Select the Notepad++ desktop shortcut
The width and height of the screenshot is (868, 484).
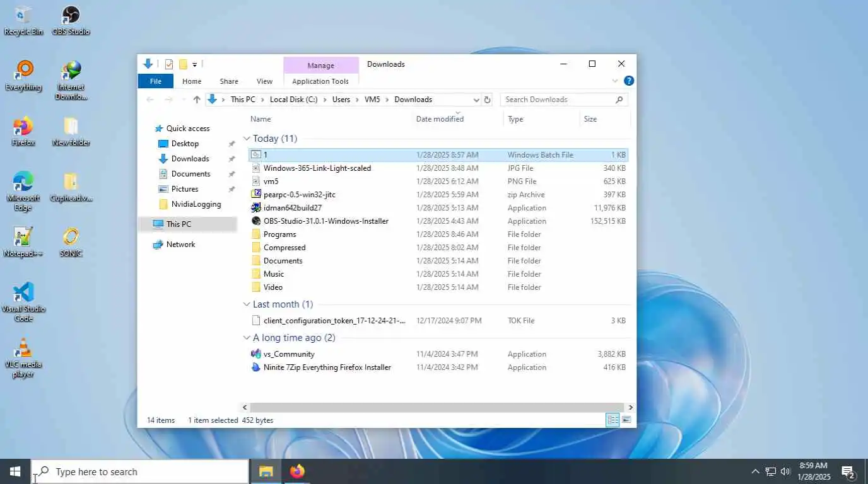23,243
